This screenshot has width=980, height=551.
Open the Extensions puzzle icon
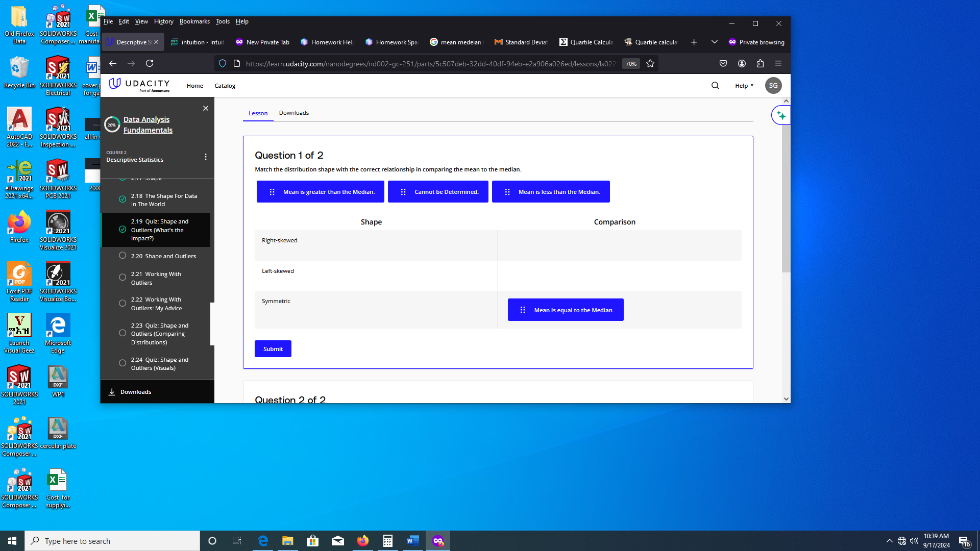pos(760,63)
